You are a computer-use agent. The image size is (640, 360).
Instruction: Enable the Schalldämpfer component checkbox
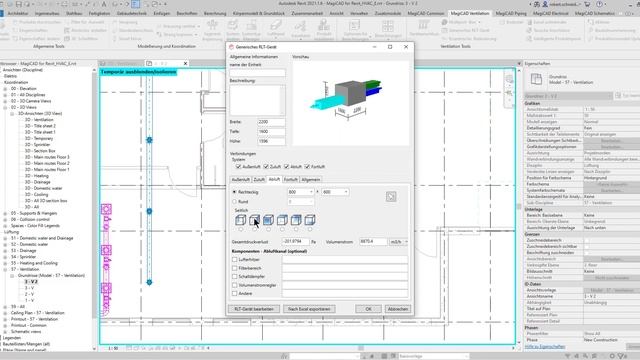click(235, 276)
